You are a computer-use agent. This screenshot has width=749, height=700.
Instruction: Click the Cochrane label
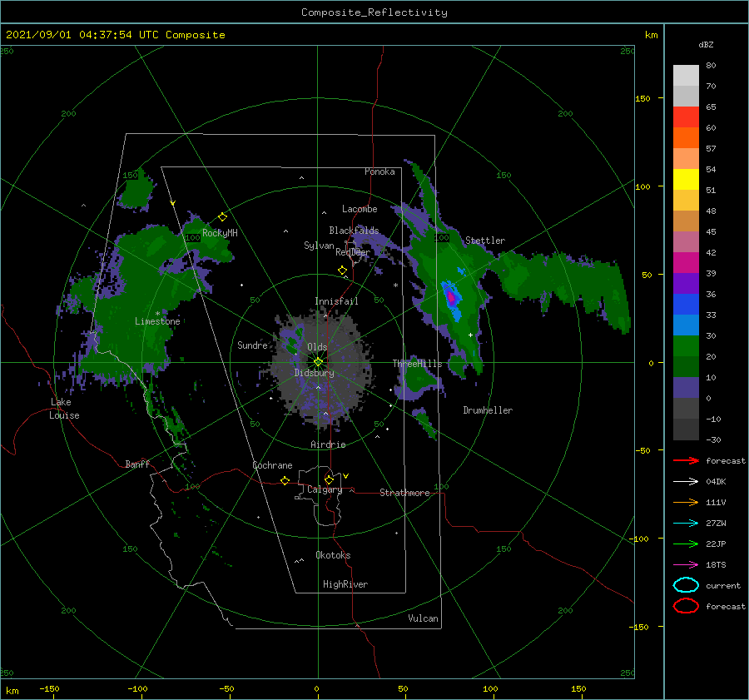pos(272,465)
